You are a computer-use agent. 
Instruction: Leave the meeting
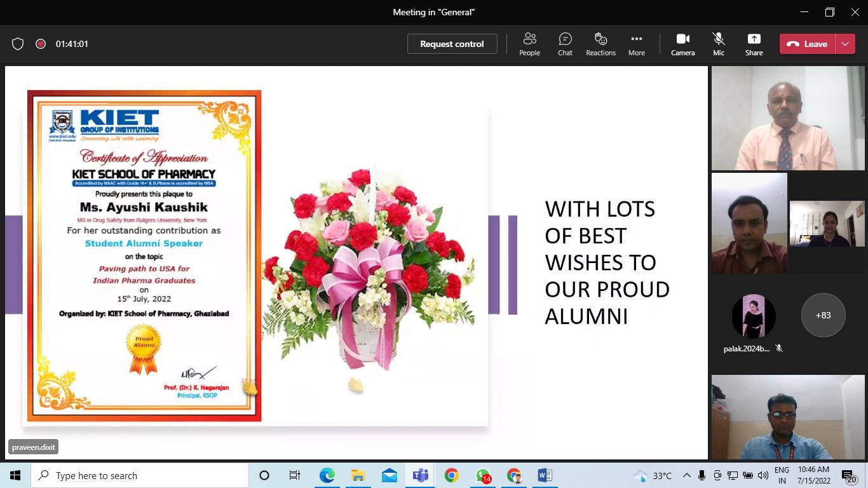click(808, 44)
